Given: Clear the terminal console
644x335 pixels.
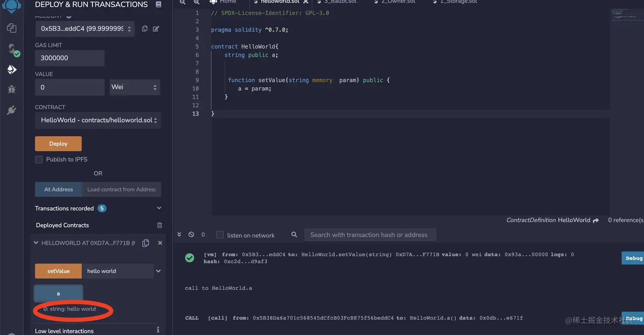Looking at the screenshot, I should click(191, 235).
